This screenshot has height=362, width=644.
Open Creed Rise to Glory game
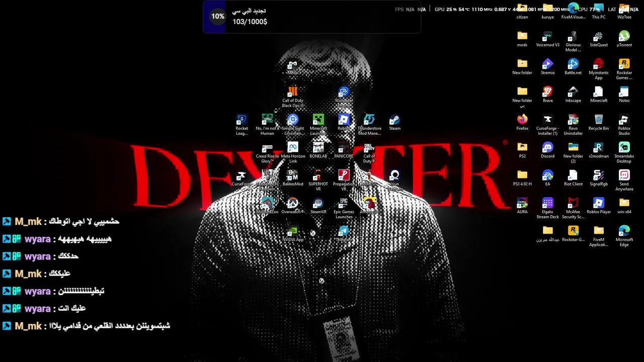pyautogui.click(x=267, y=153)
